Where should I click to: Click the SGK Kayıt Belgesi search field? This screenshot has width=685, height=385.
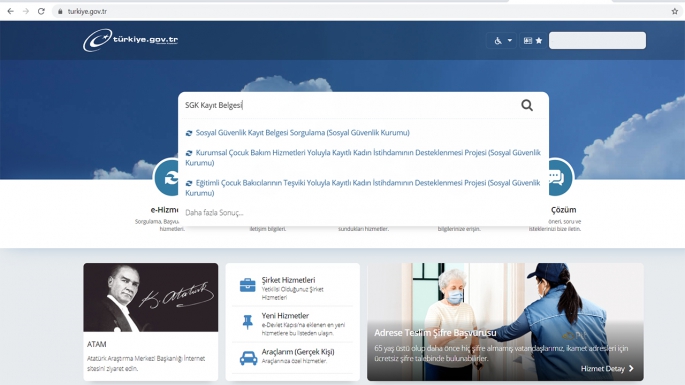[x=349, y=105]
